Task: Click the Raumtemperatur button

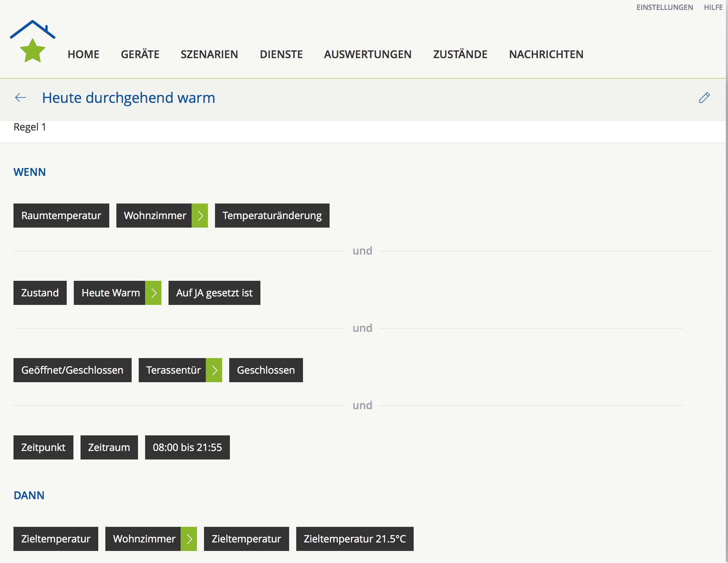Action: pyautogui.click(x=61, y=216)
